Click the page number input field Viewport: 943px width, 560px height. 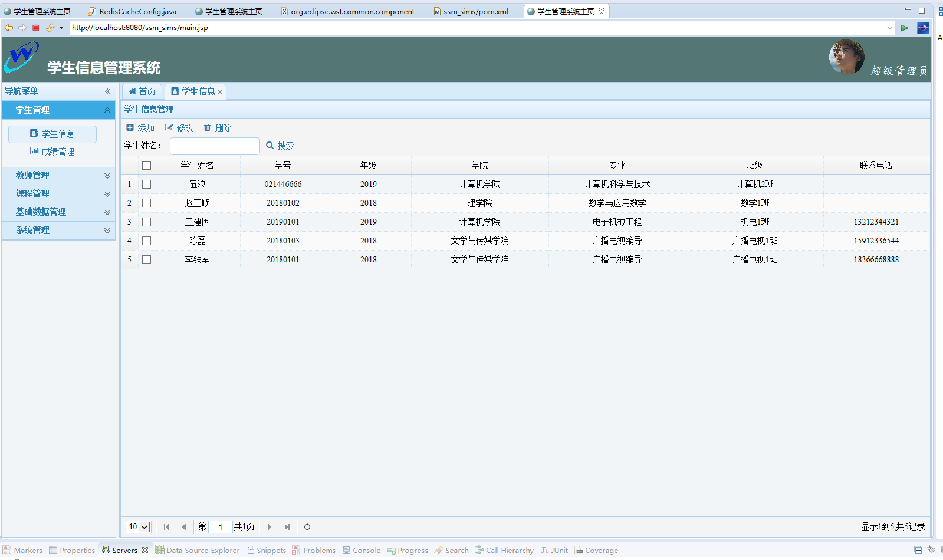click(221, 527)
